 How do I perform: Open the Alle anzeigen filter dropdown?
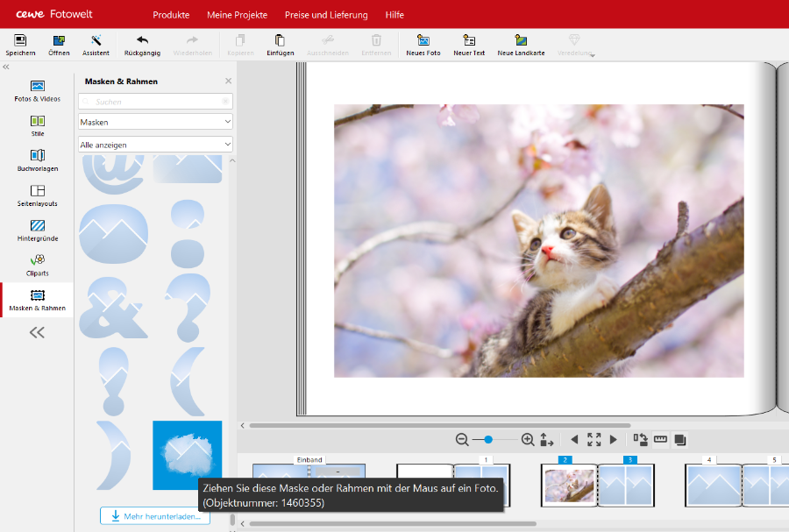tap(155, 145)
